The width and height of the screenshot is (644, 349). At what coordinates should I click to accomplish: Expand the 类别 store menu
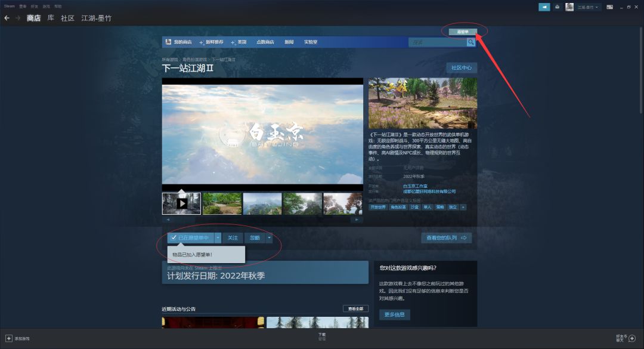click(x=239, y=42)
